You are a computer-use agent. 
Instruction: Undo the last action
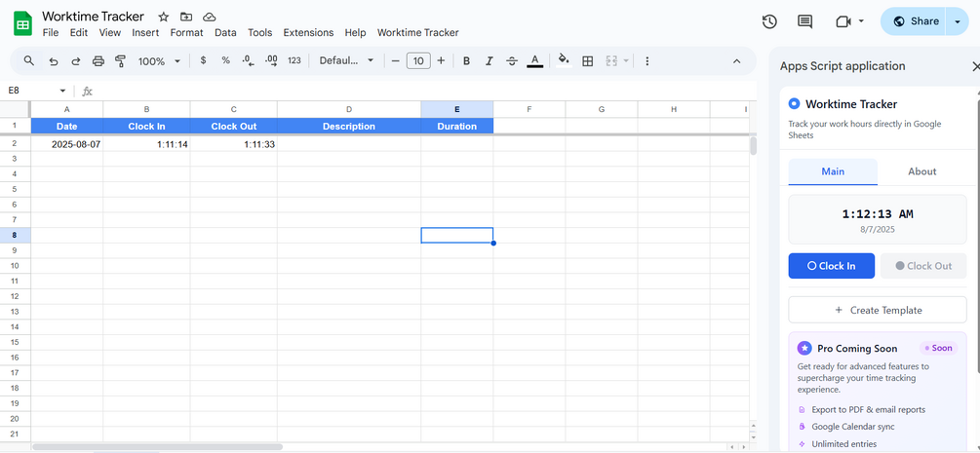(53, 60)
